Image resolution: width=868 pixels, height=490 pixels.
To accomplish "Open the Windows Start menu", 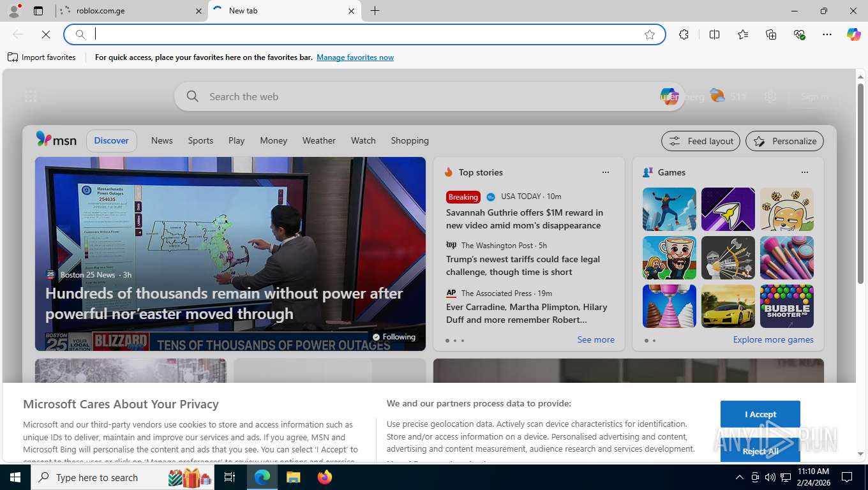I will coord(15,477).
